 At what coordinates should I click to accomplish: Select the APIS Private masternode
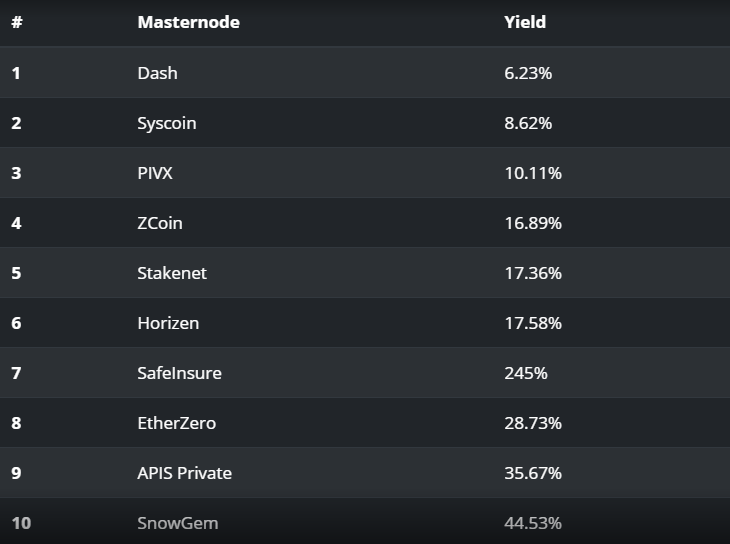click(184, 473)
